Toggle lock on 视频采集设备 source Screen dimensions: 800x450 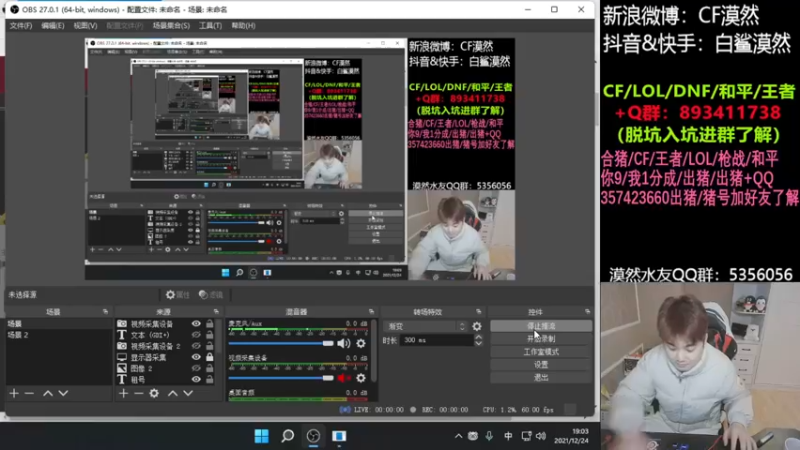point(210,323)
